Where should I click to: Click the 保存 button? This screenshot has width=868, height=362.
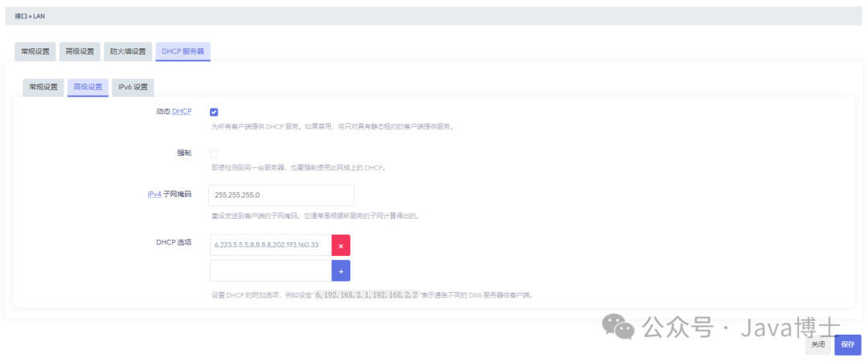click(x=847, y=344)
